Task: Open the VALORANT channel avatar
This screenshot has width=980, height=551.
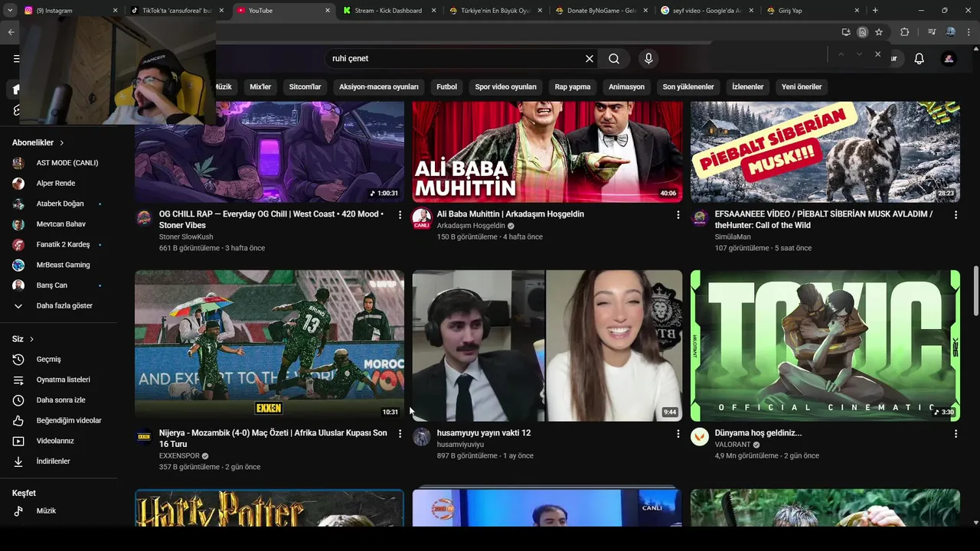Action: pyautogui.click(x=700, y=437)
